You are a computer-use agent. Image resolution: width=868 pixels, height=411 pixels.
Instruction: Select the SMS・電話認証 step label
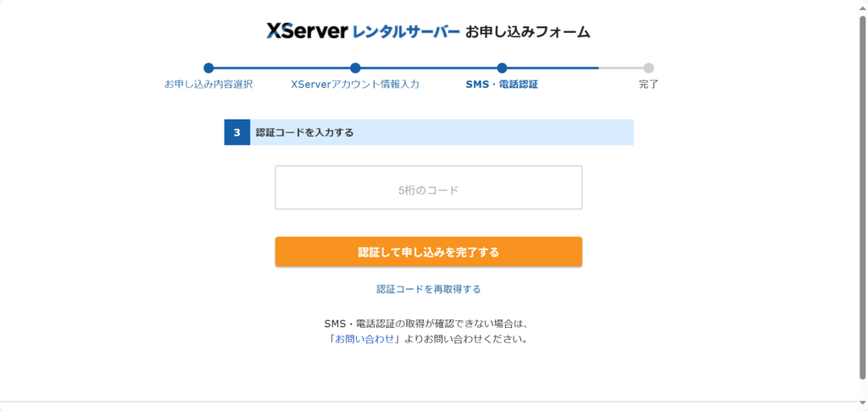(x=502, y=85)
